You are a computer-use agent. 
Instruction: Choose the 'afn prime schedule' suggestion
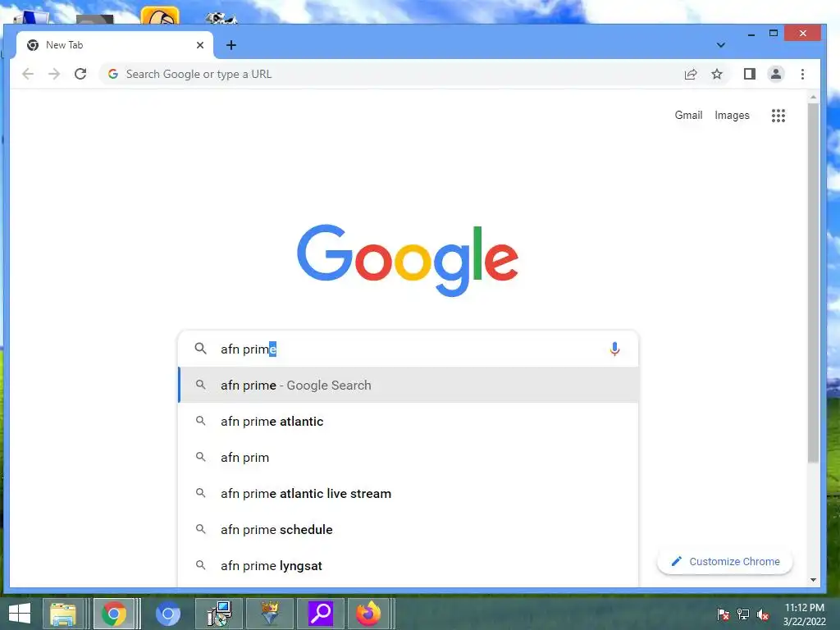point(409,529)
